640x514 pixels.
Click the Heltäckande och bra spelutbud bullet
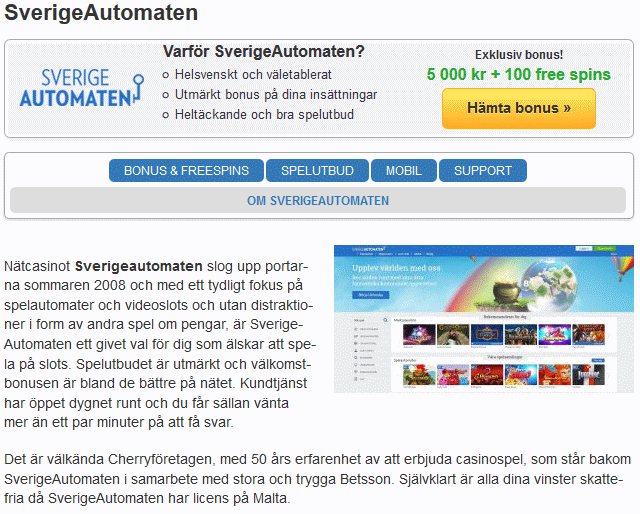(264, 115)
